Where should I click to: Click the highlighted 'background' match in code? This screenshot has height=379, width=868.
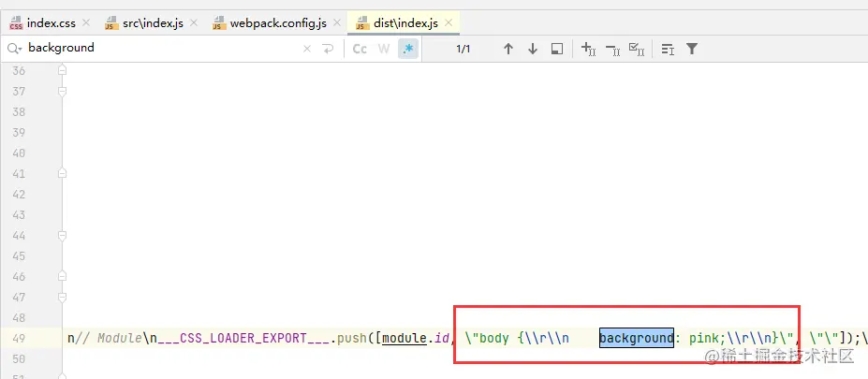[636, 338]
